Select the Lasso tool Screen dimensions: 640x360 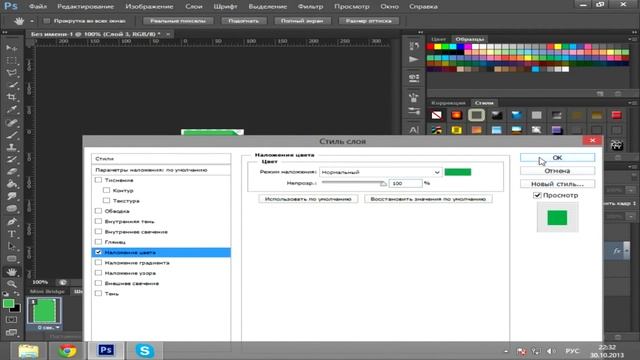[11, 73]
